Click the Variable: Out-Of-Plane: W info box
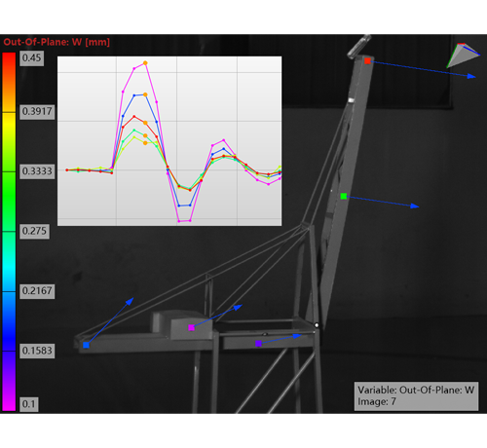Viewport: 487px width, 448px height. coord(416,396)
